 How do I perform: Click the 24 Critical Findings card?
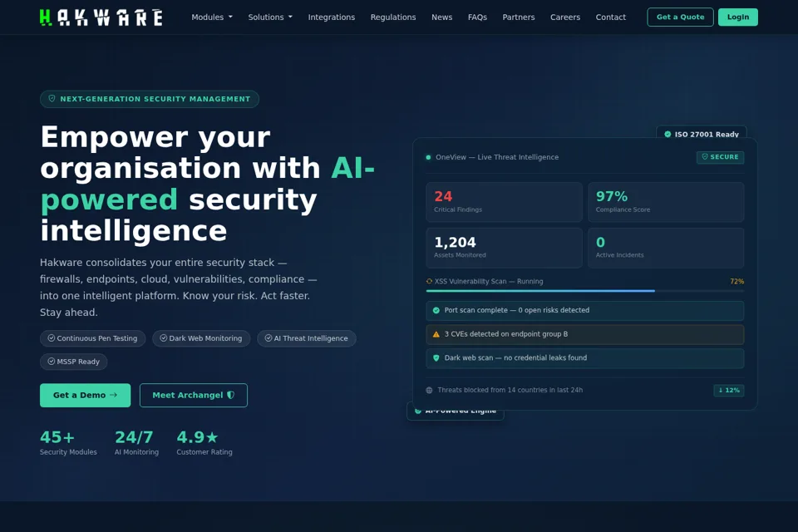pos(504,202)
